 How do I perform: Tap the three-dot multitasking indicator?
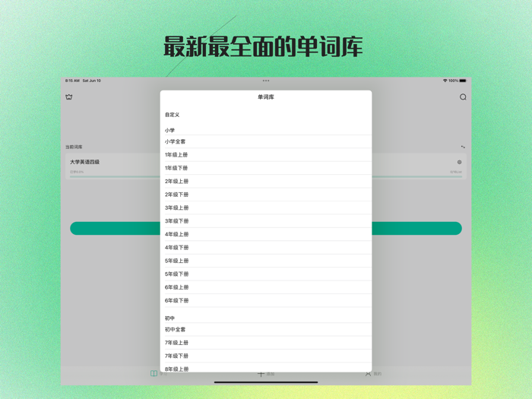pos(266,81)
